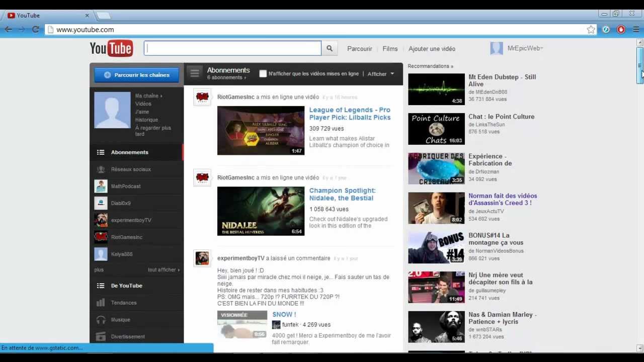Click the YouTube logo

[x=111, y=48]
